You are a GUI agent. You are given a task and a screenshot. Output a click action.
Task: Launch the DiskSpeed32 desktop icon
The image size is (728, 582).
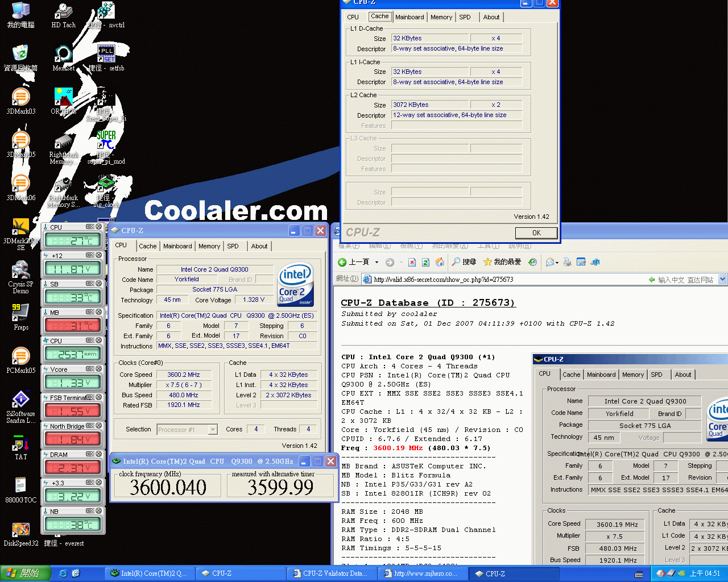click(x=21, y=533)
